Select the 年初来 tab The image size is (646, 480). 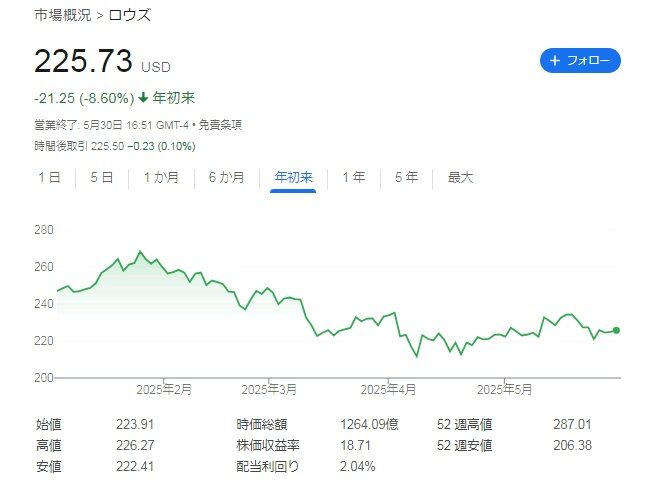293,178
